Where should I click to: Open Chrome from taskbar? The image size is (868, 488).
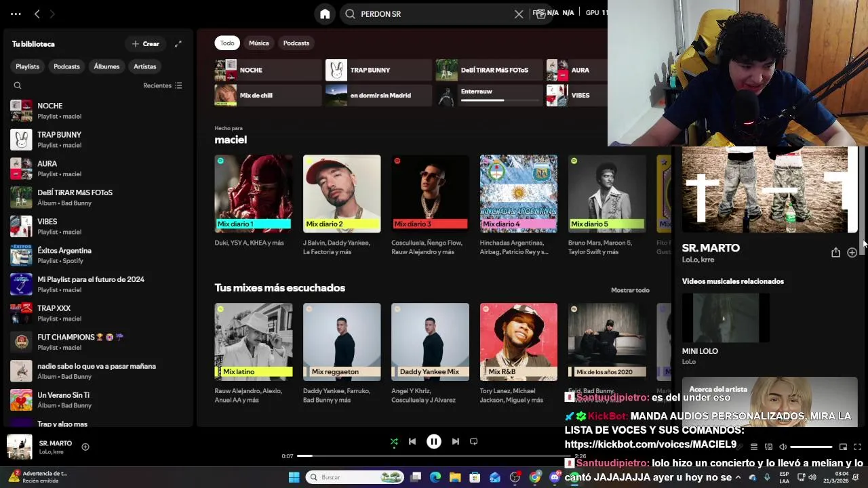(x=535, y=477)
